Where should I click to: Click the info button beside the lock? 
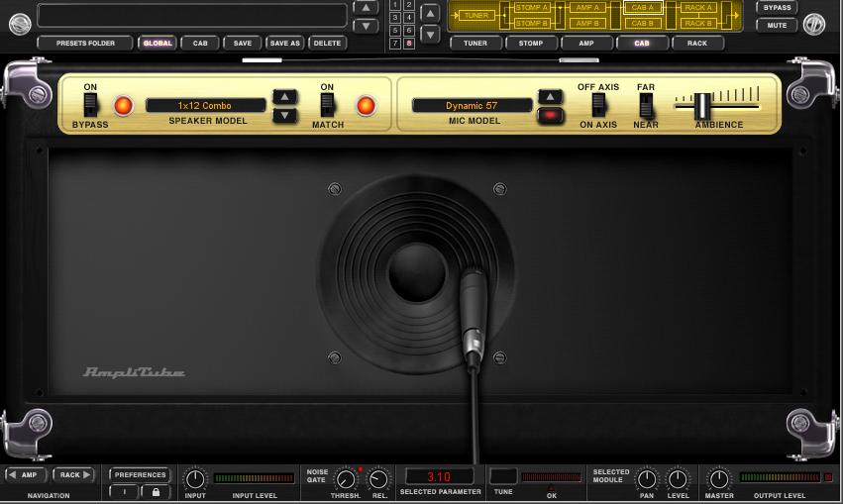click(x=124, y=492)
